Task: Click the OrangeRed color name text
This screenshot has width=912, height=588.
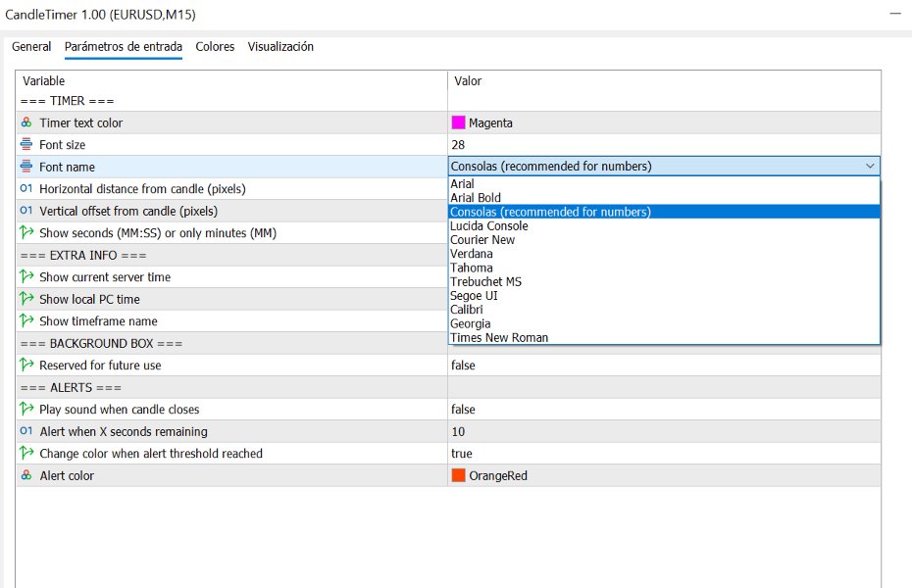Action: coord(498,476)
